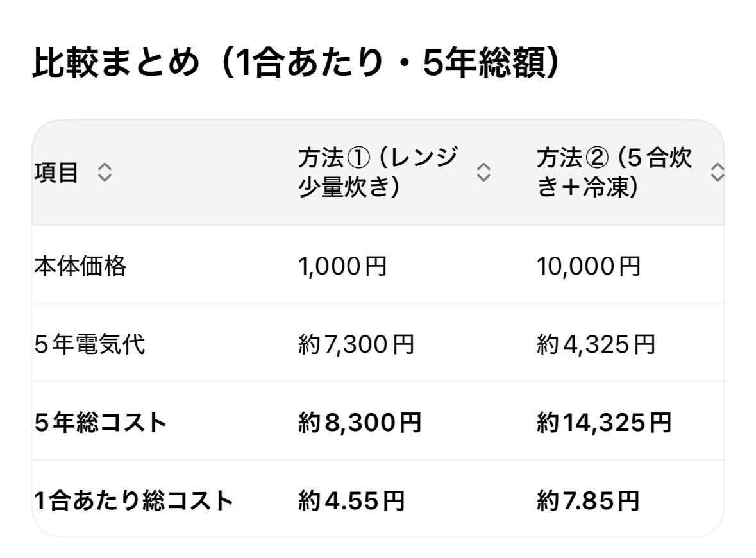Click sort arrows for 方法② (5合炊き+冷凍)

(718, 172)
